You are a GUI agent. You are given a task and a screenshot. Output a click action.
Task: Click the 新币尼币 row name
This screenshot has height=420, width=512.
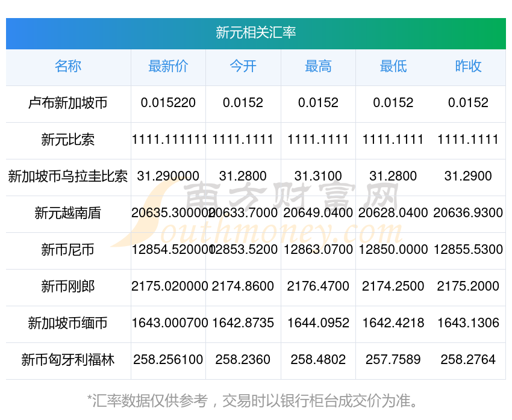coord(68,250)
